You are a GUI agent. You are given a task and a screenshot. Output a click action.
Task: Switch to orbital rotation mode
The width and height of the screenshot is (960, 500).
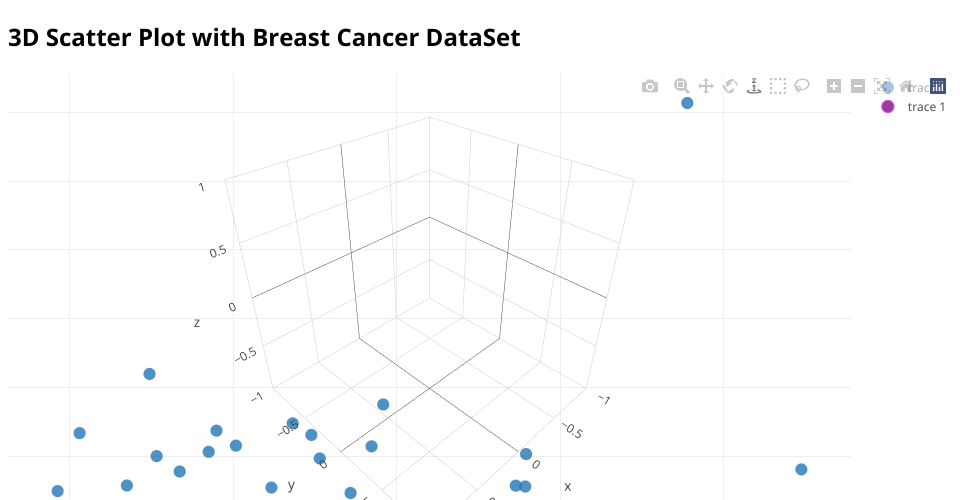(x=730, y=86)
